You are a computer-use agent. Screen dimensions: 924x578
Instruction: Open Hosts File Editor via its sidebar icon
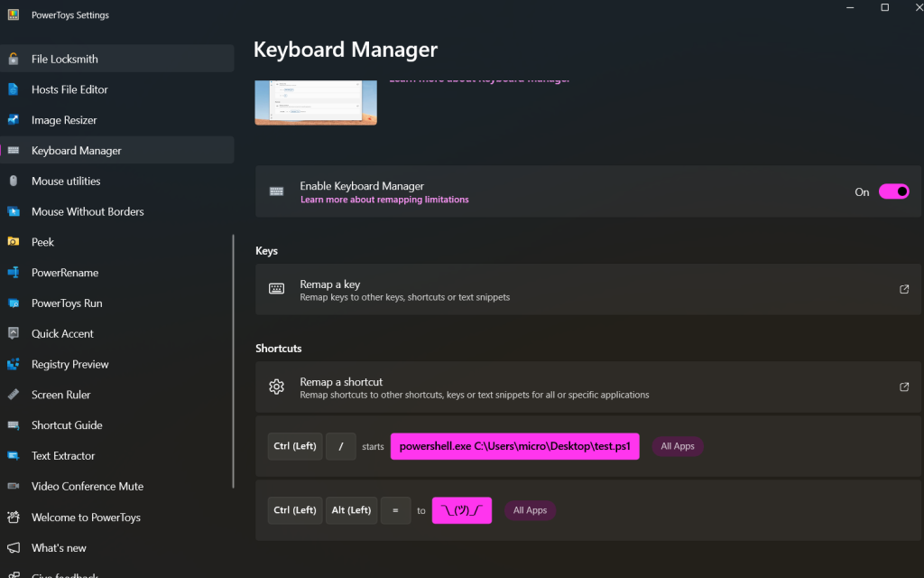point(13,89)
